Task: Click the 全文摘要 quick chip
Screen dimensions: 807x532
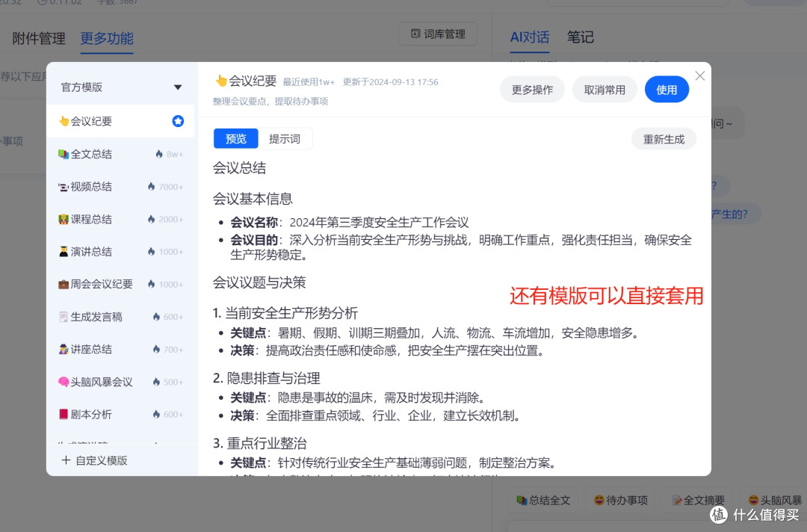Action: coord(698,500)
